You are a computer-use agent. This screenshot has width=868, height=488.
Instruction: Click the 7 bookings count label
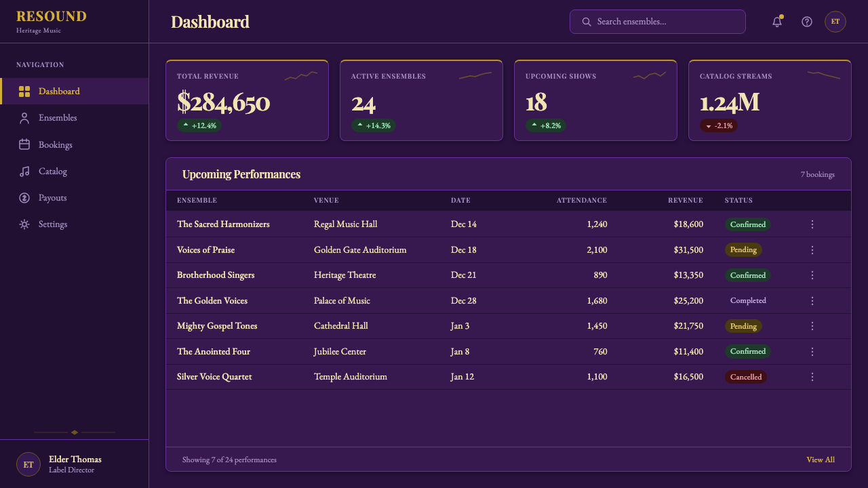[818, 175]
